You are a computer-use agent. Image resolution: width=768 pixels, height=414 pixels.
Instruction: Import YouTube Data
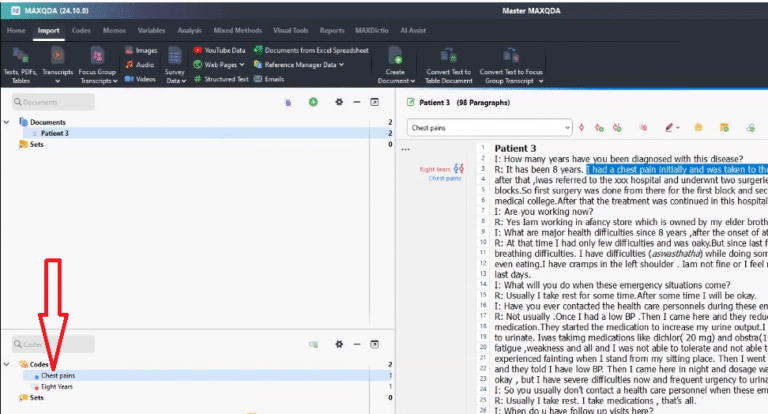coord(219,50)
